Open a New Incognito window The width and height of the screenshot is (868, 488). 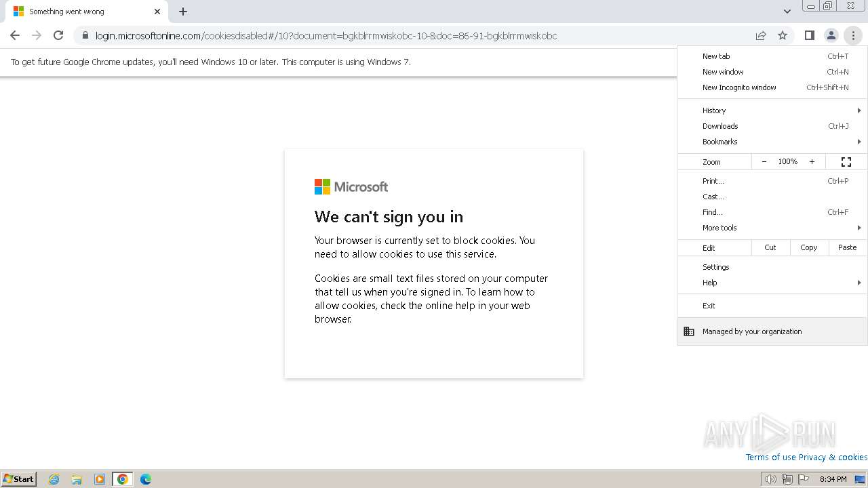[772, 87]
